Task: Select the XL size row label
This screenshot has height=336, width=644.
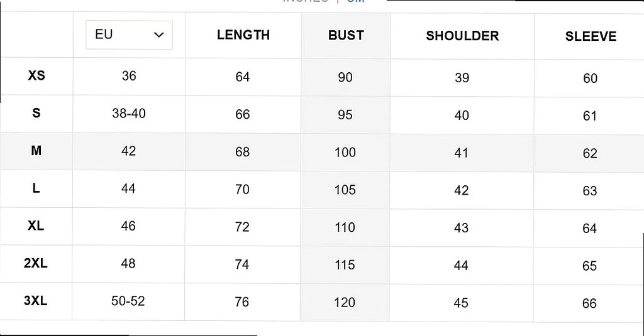Action: [x=36, y=225]
